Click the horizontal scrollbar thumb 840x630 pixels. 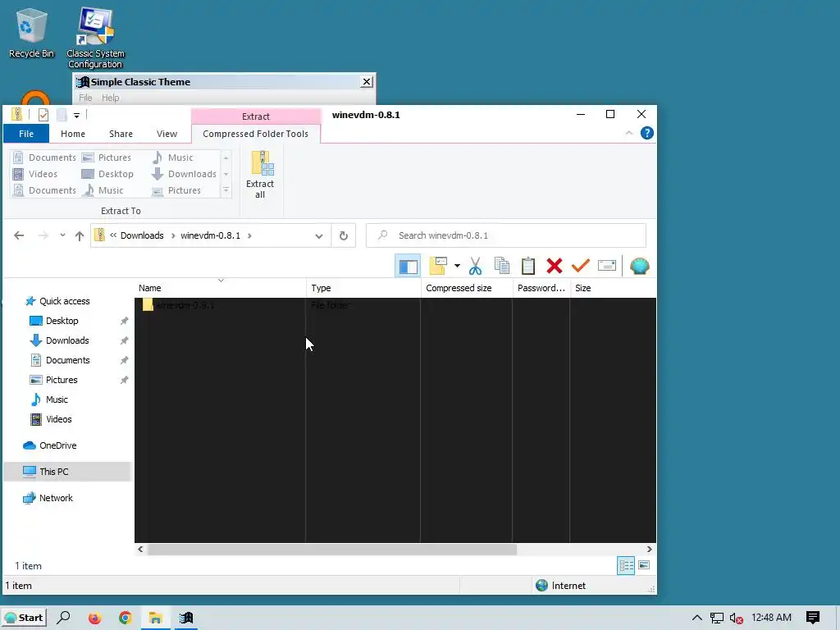[x=332, y=550]
